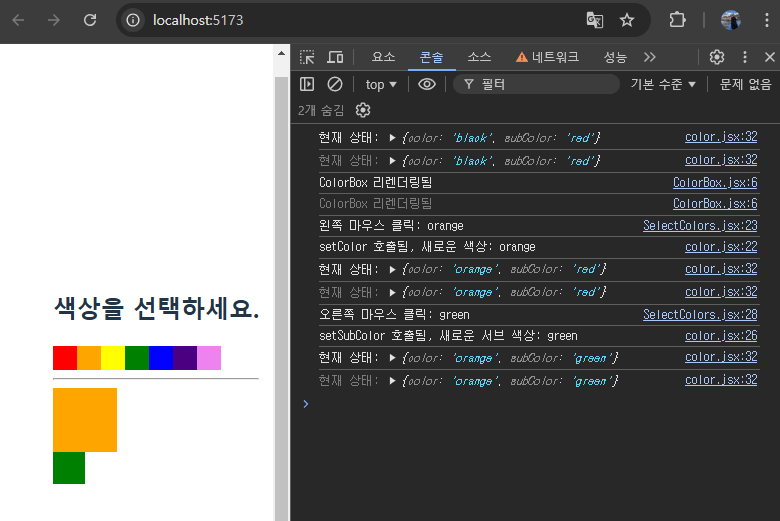Open the translate page icon
Viewport: 780px width, 521px height.
(x=594, y=20)
